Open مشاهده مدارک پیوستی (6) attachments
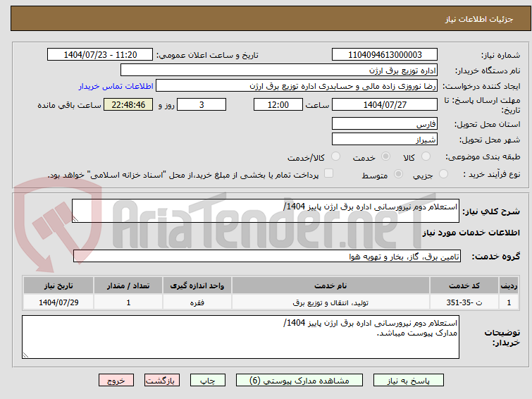This screenshot has width=532, height=399. (x=299, y=381)
